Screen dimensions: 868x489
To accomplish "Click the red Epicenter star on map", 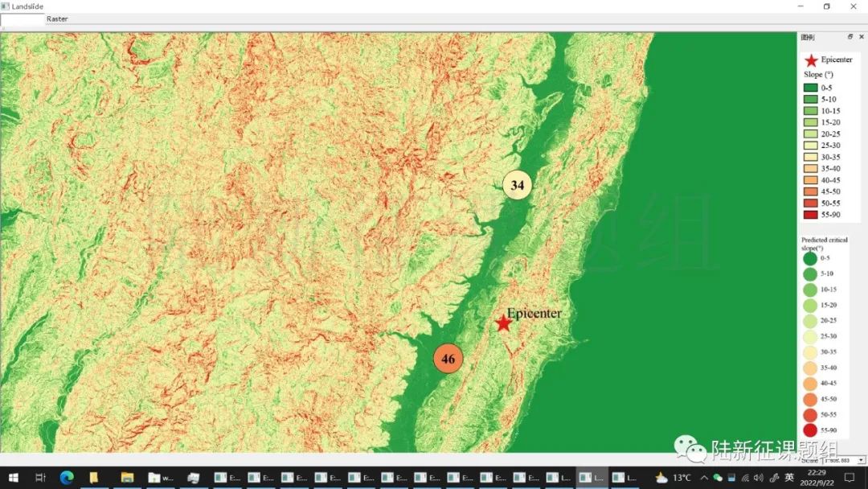I will 503,323.
